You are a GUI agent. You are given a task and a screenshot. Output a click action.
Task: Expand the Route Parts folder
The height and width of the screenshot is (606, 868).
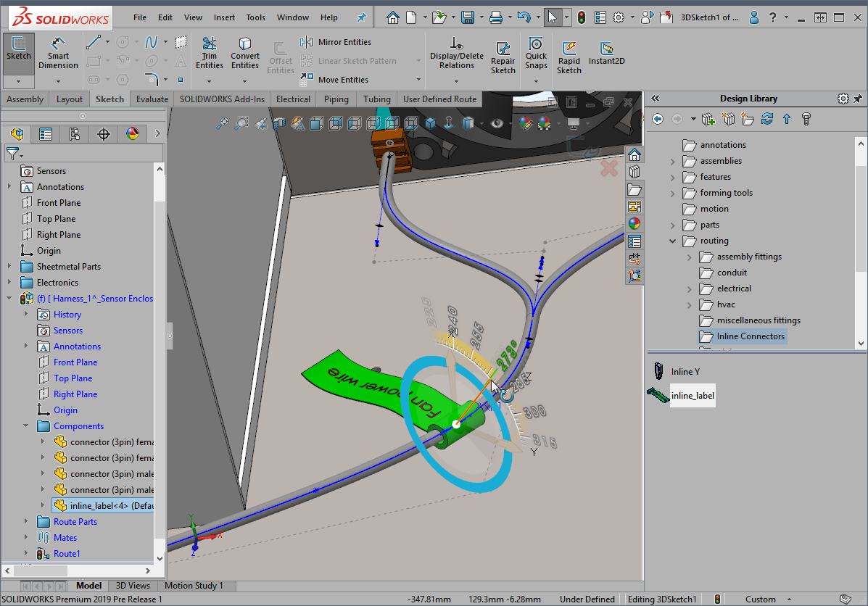coord(26,521)
